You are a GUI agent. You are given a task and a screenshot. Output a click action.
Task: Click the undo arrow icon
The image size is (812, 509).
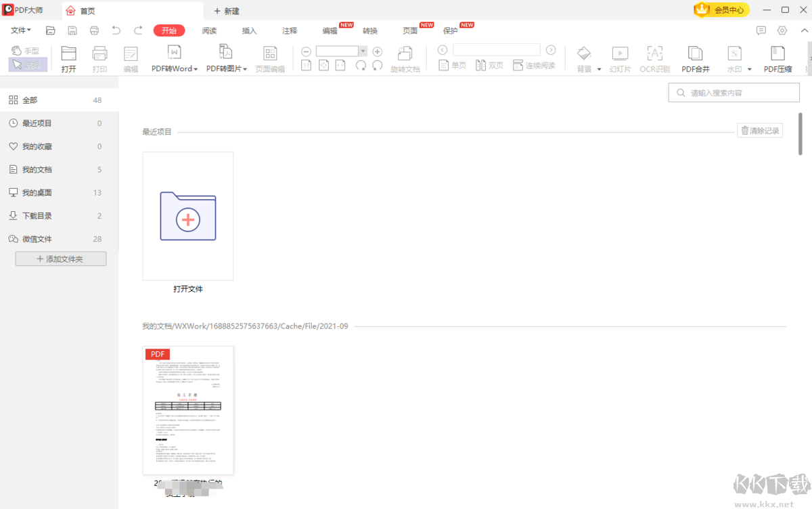click(116, 30)
